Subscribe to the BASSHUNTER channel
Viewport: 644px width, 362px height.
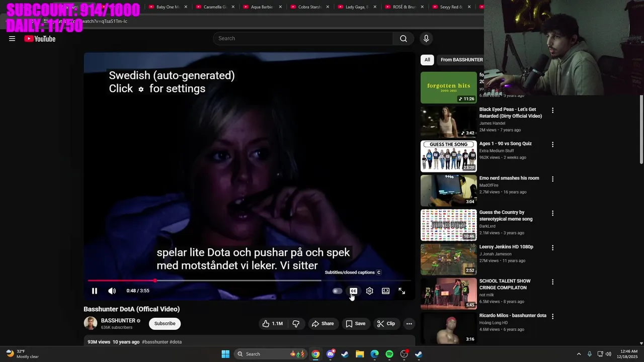click(x=165, y=324)
